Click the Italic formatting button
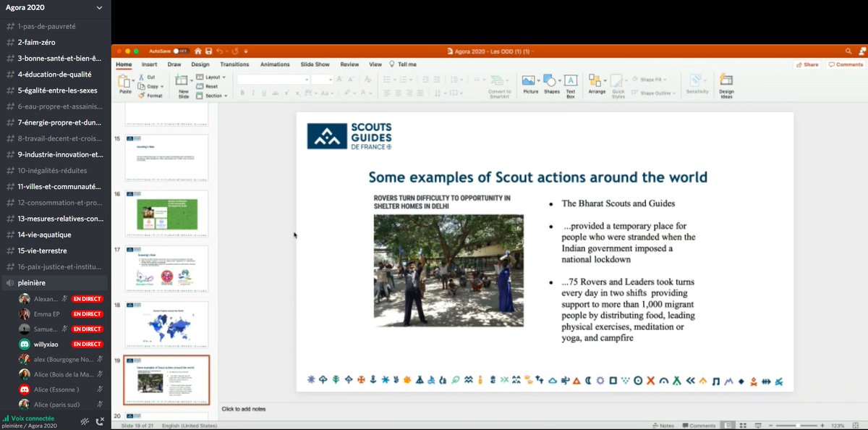This screenshot has width=868, height=430. [x=253, y=93]
